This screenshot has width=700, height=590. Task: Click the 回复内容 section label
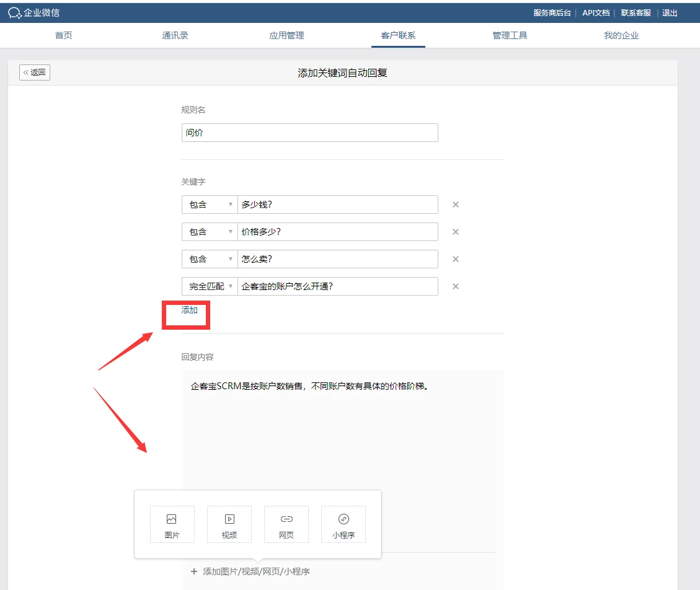(197, 357)
